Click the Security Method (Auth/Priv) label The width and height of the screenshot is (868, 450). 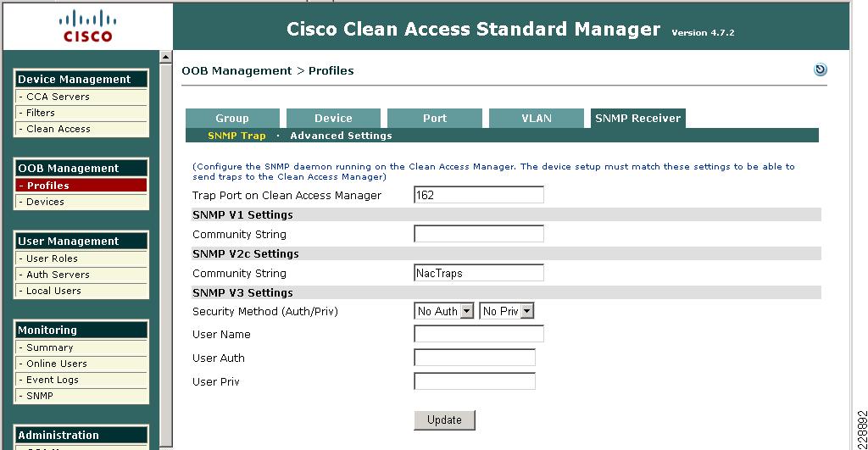point(265,312)
